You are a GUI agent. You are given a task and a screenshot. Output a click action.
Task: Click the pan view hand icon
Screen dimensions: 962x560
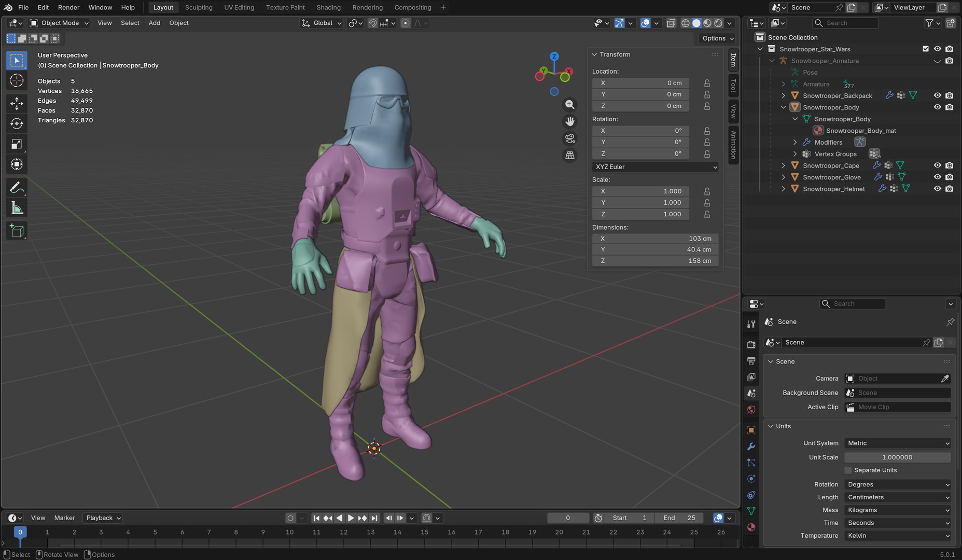pyautogui.click(x=569, y=121)
